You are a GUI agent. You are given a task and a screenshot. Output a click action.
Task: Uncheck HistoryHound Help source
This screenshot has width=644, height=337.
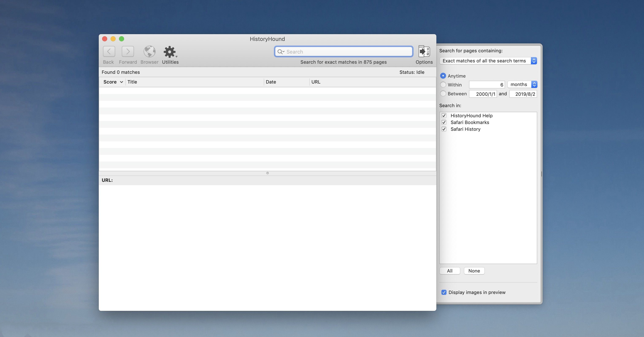coord(444,116)
